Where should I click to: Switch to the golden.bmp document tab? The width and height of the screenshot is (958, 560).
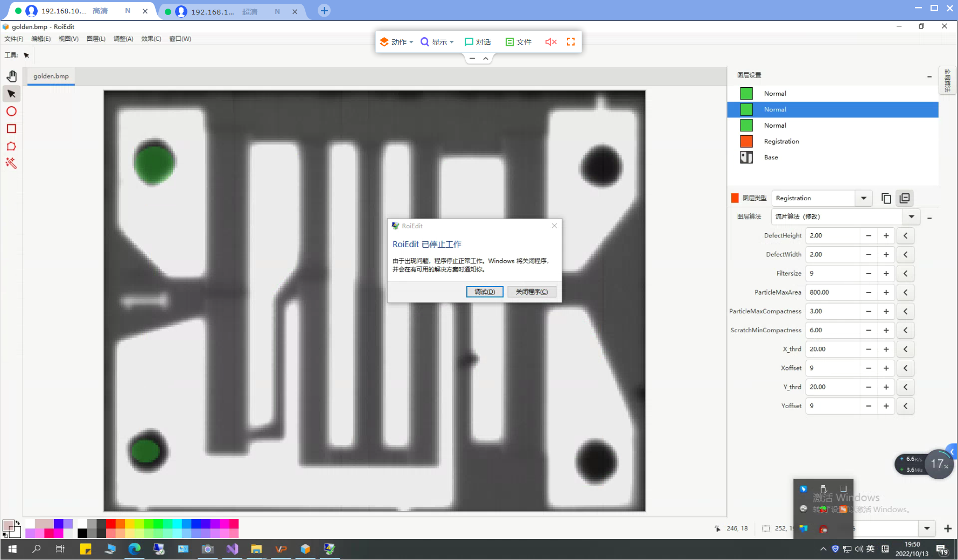(x=51, y=76)
